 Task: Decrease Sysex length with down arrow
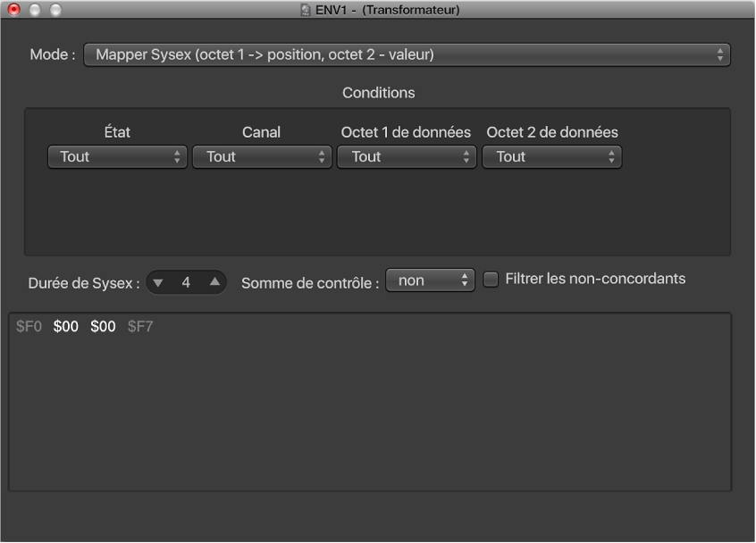click(158, 282)
